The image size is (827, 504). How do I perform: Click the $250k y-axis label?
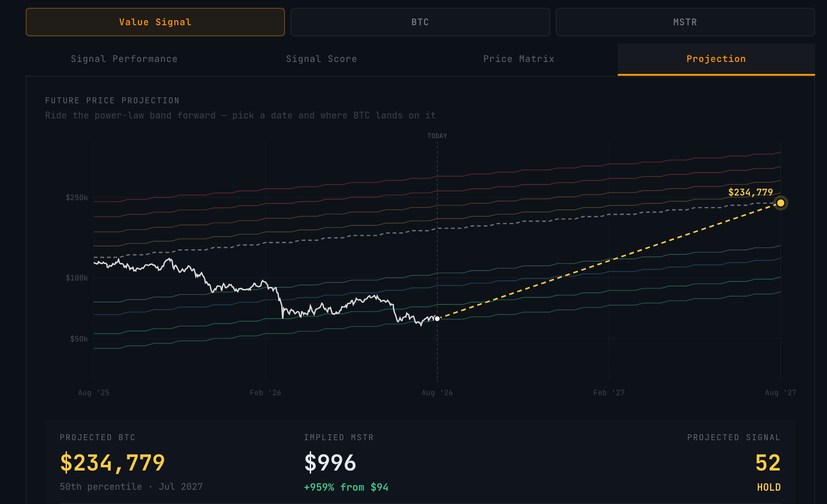tap(77, 197)
